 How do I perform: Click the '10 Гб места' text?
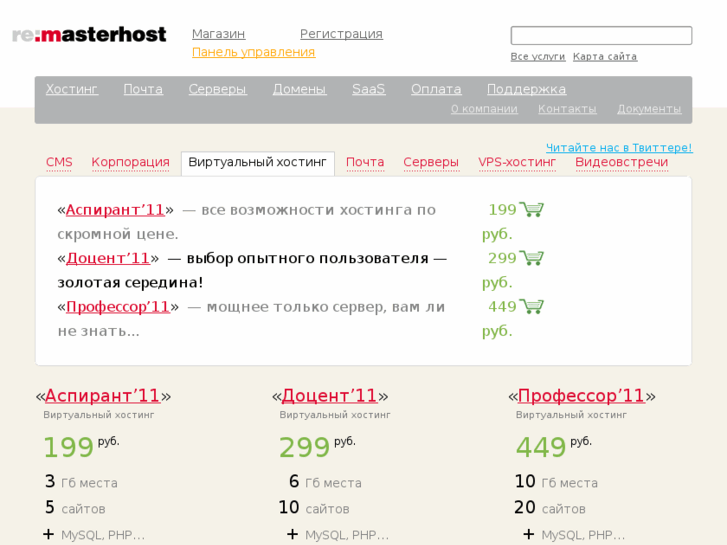point(556,482)
